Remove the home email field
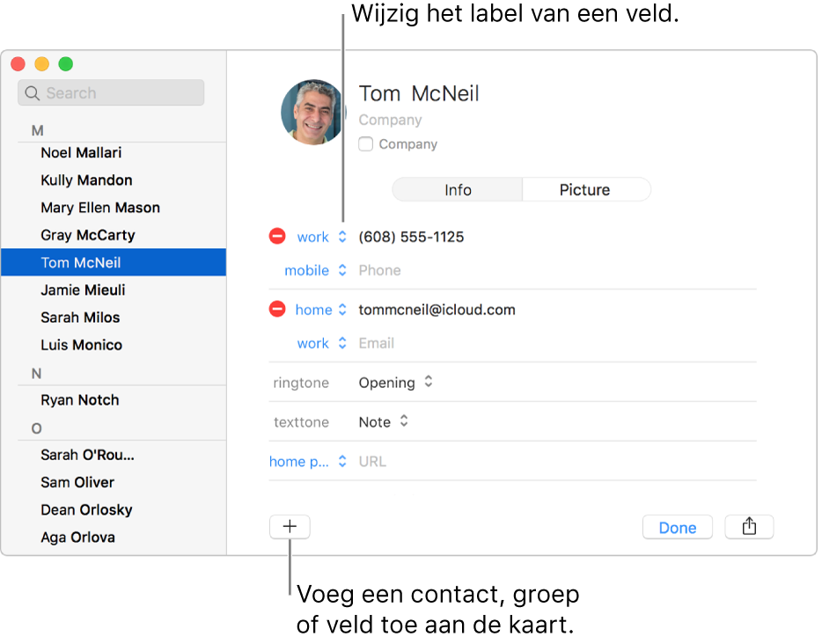This screenshot has height=644, width=822. click(277, 309)
